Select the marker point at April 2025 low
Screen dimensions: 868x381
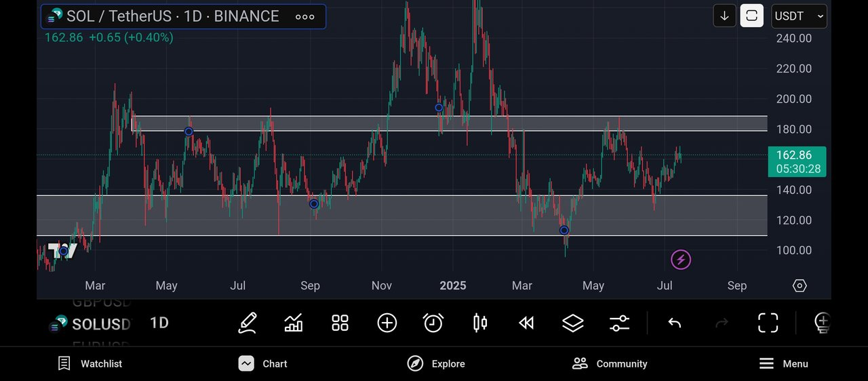coord(564,230)
